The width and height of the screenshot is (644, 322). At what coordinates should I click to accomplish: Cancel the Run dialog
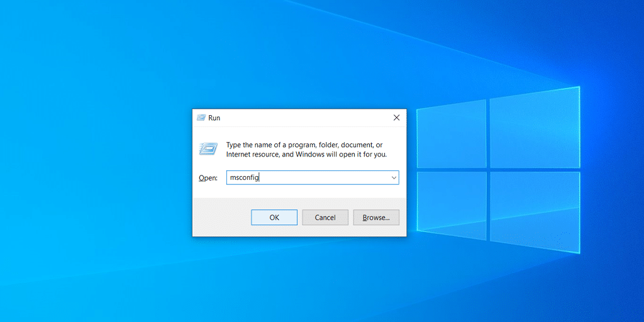[325, 218]
